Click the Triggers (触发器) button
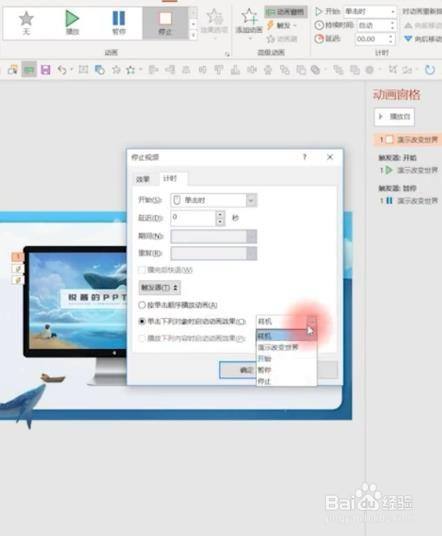Viewport: 442px width, 536px height. click(160, 287)
